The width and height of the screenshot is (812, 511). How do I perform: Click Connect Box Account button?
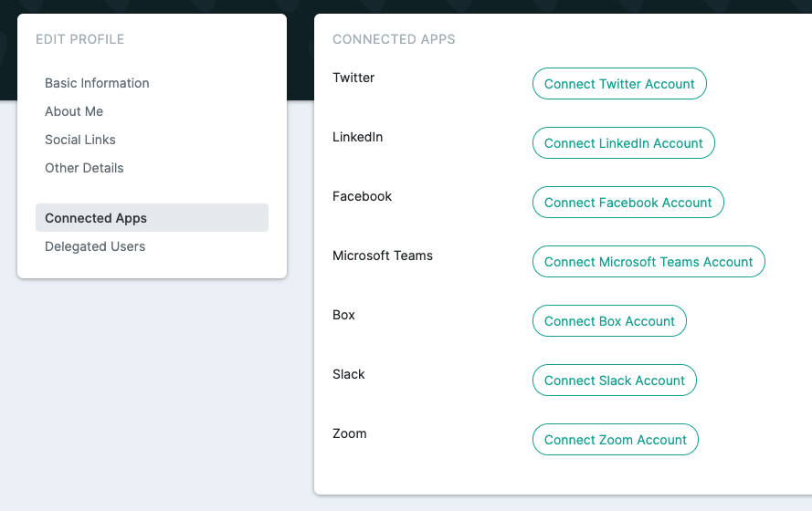pyautogui.click(x=609, y=321)
